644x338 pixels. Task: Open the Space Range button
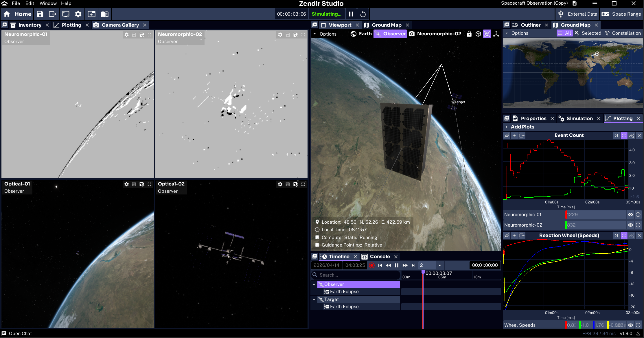[x=621, y=14]
